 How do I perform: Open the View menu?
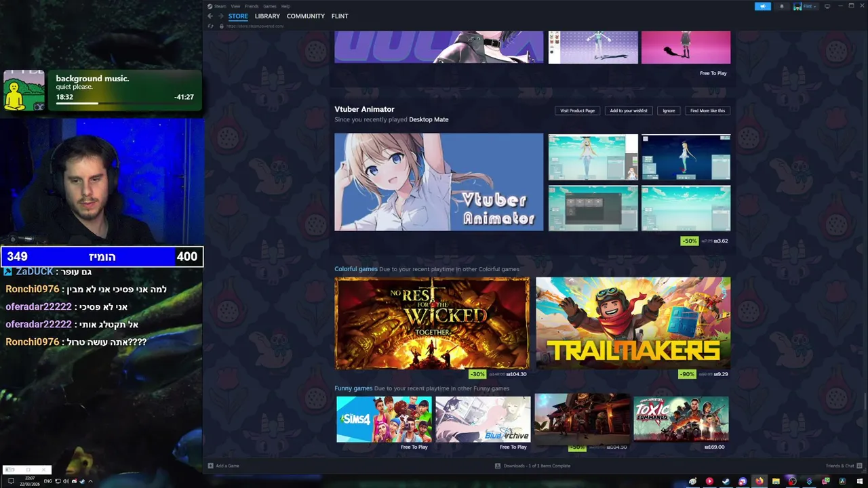pyautogui.click(x=235, y=6)
